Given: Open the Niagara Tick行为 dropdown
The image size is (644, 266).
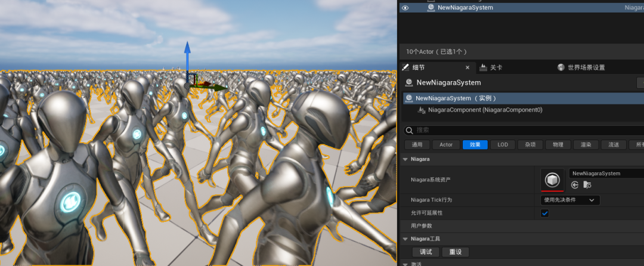Looking at the screenshot, I should pos(570,200).
